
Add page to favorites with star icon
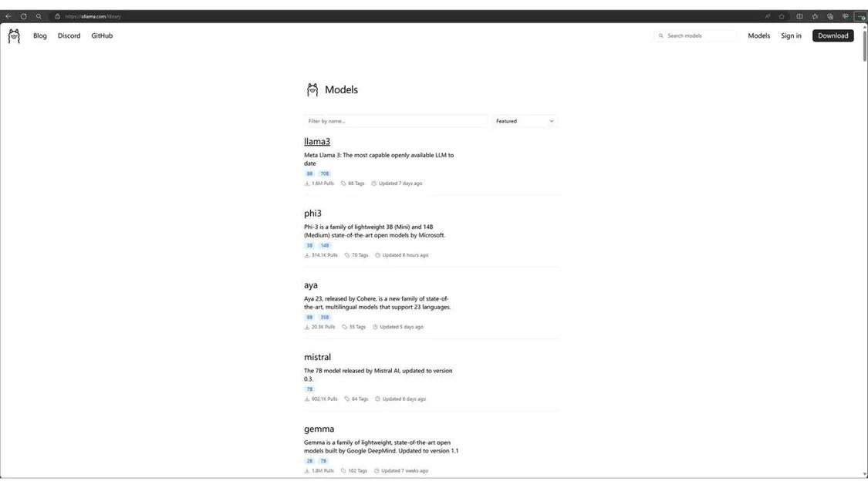(782, 17)
